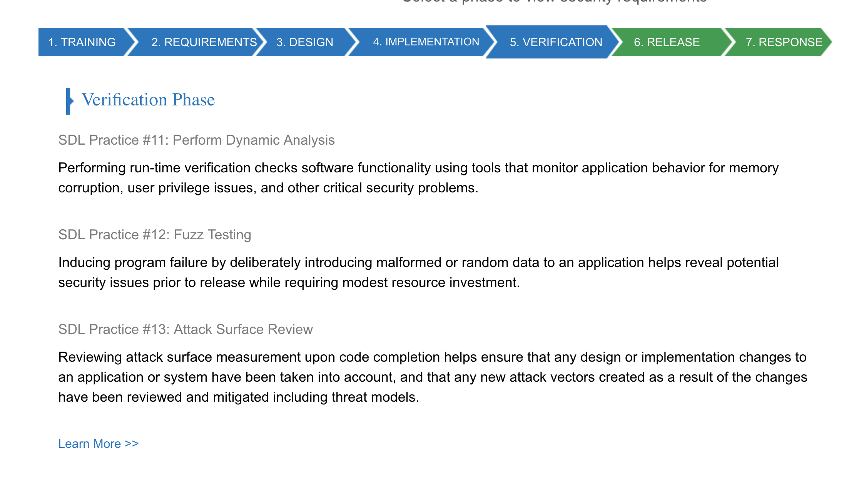Select the 1. Training phase tab
This screenshot has height=504, width=859.
pyautogui.click(x=82, y=42)
